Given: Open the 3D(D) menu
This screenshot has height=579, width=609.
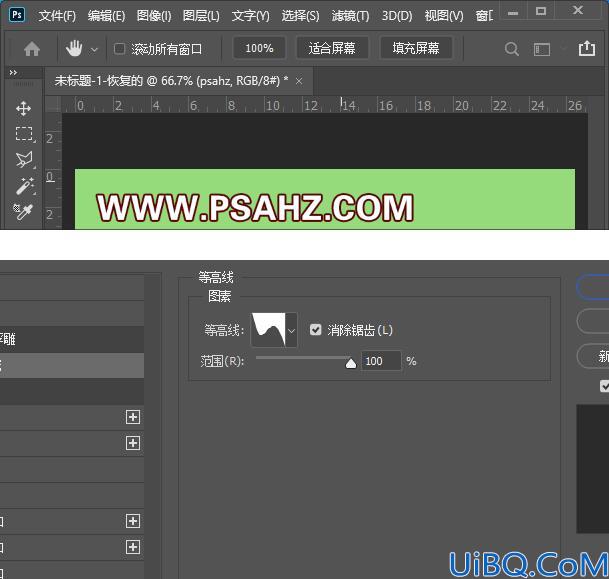Looking at the screenshot, I should coord(397,16).
